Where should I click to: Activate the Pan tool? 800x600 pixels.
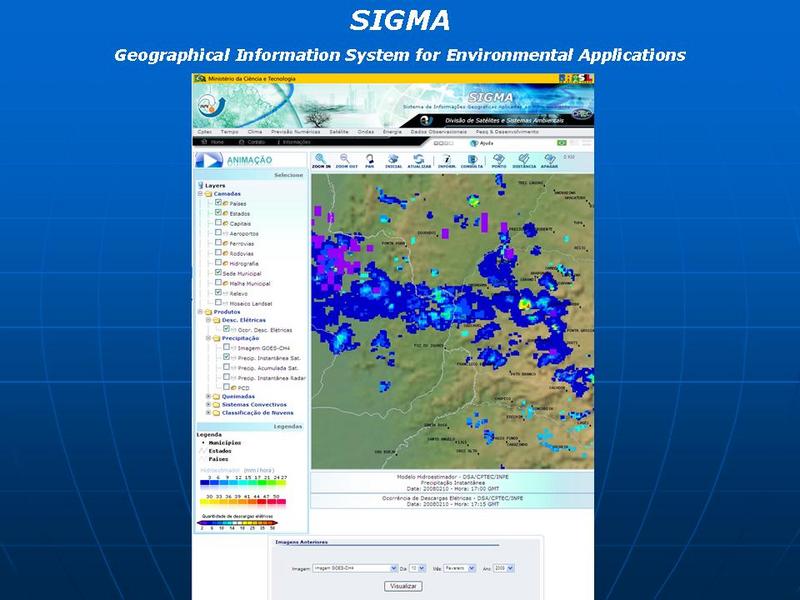[369, 161]
